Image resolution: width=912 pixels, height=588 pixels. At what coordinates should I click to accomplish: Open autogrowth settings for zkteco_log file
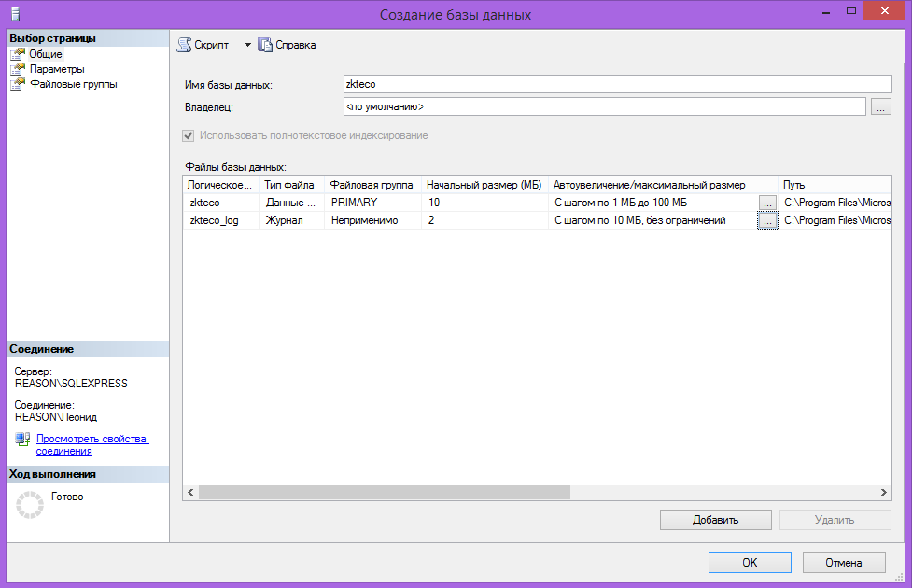767,220
